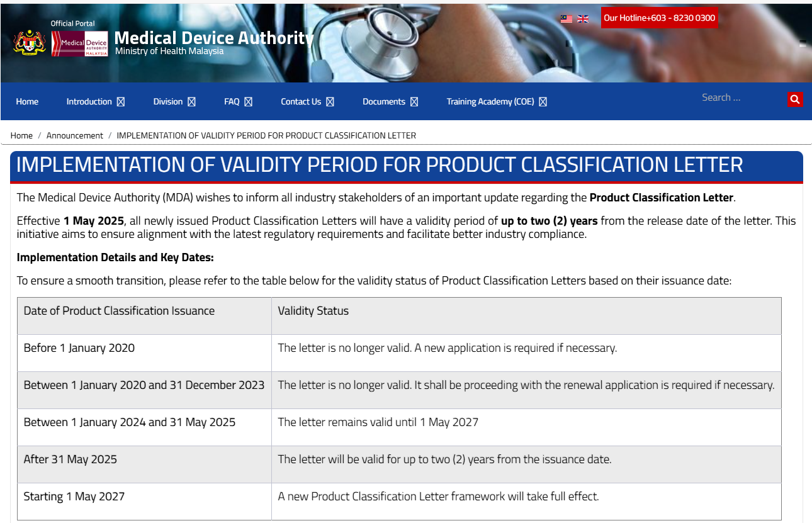Go to Home in the blue navigation bar

(x=27, y=102)
